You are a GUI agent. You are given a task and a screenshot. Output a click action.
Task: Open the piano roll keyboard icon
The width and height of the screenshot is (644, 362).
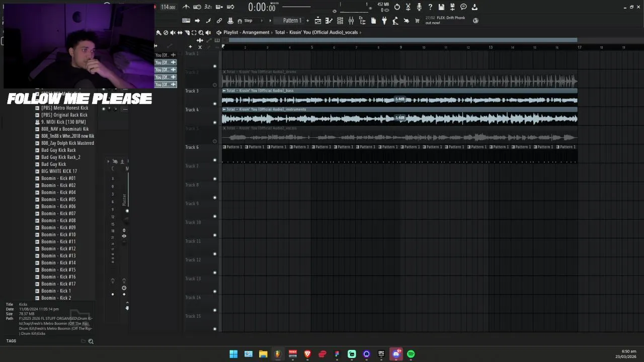tap(186, 21)
